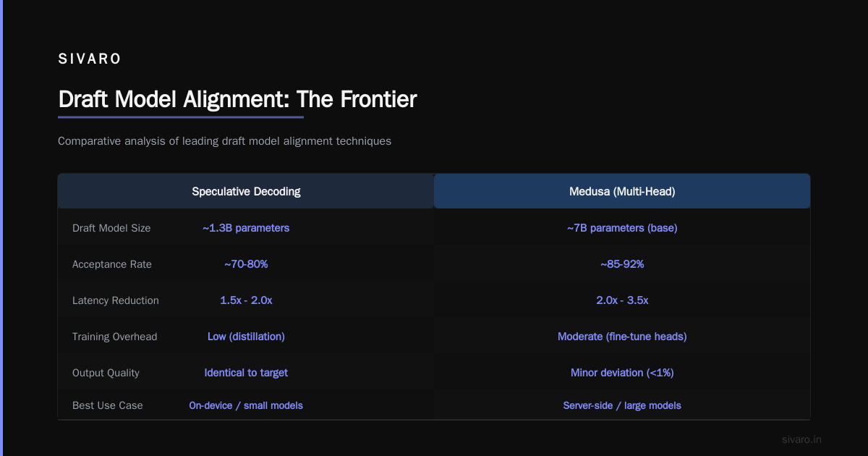Select the ~7B parameters (base) cell

pos(622,228)
